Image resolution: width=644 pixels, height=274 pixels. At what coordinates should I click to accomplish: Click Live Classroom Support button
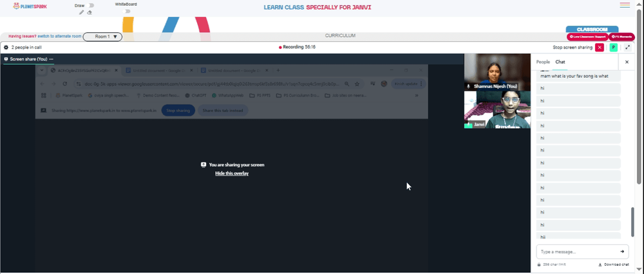click(587, 37)
